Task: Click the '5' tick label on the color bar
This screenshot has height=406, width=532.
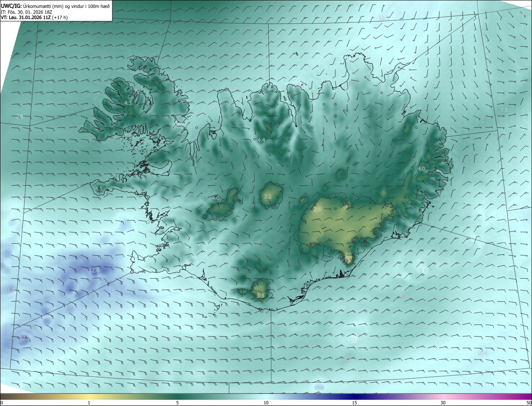Action: pos(177,403)
